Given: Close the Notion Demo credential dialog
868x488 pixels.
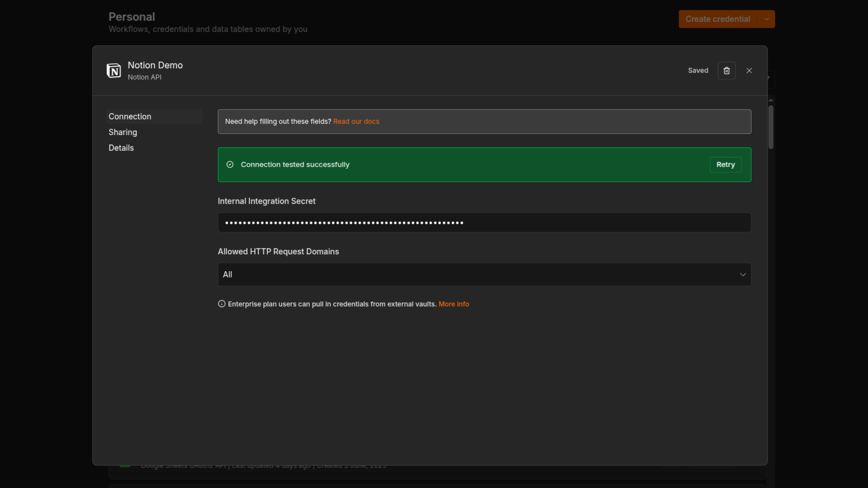Looking at the screenshot, I should tap(749, 70).
